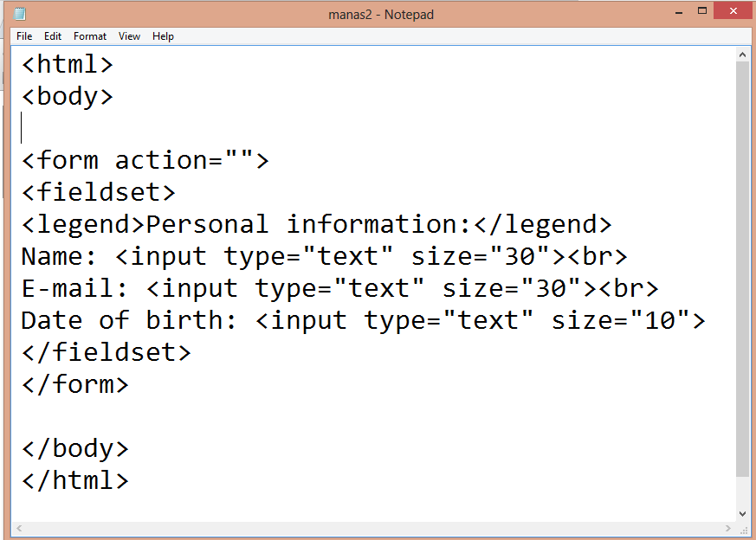Click the <body> opening tag line
This screenshot has width=756, height=540.
tap(68, 96)
